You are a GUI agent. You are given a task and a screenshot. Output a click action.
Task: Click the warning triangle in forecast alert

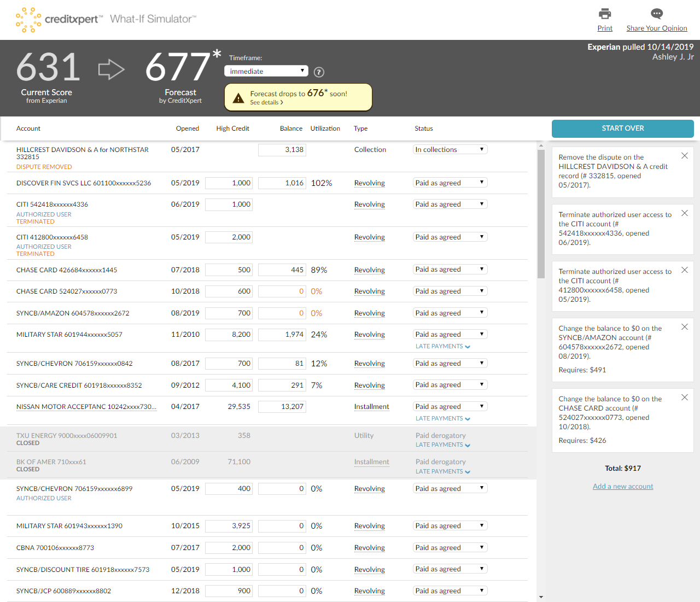point(238,98)
